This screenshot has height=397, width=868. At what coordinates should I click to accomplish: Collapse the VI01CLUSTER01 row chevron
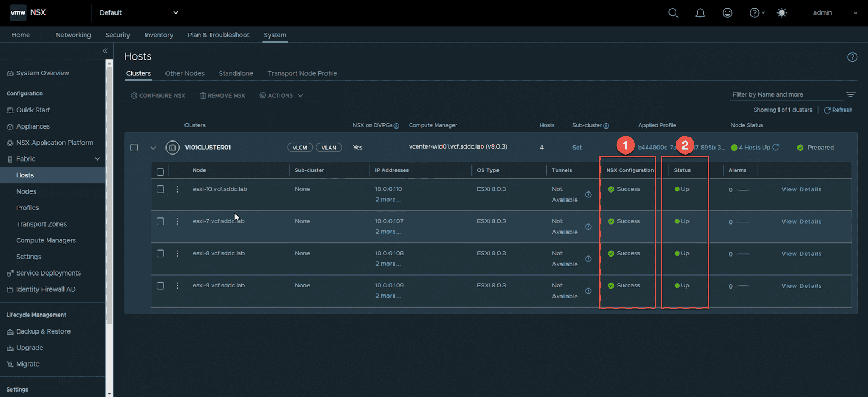point(153,148)
